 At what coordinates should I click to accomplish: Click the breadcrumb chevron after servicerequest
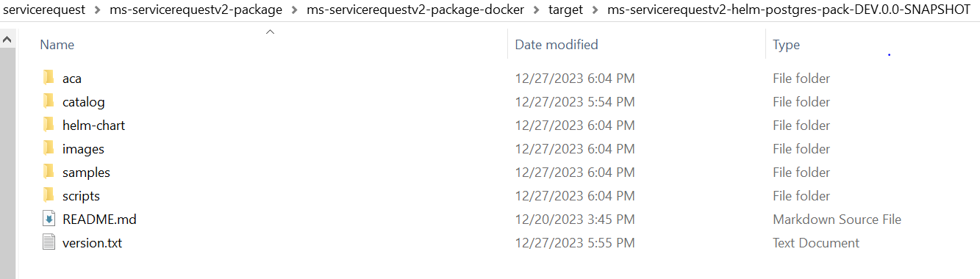(x=97, y=10)
